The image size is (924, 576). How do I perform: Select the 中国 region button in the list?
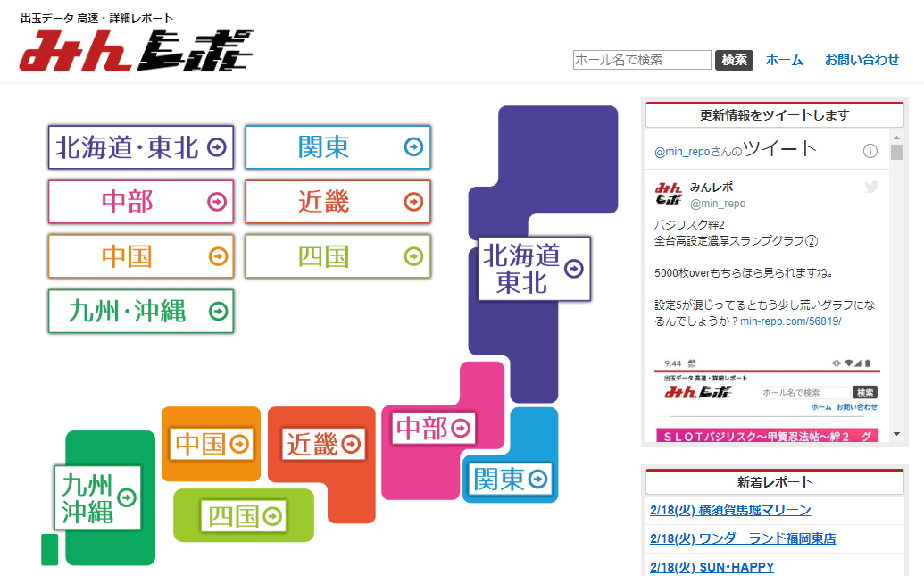coord(141,256)
